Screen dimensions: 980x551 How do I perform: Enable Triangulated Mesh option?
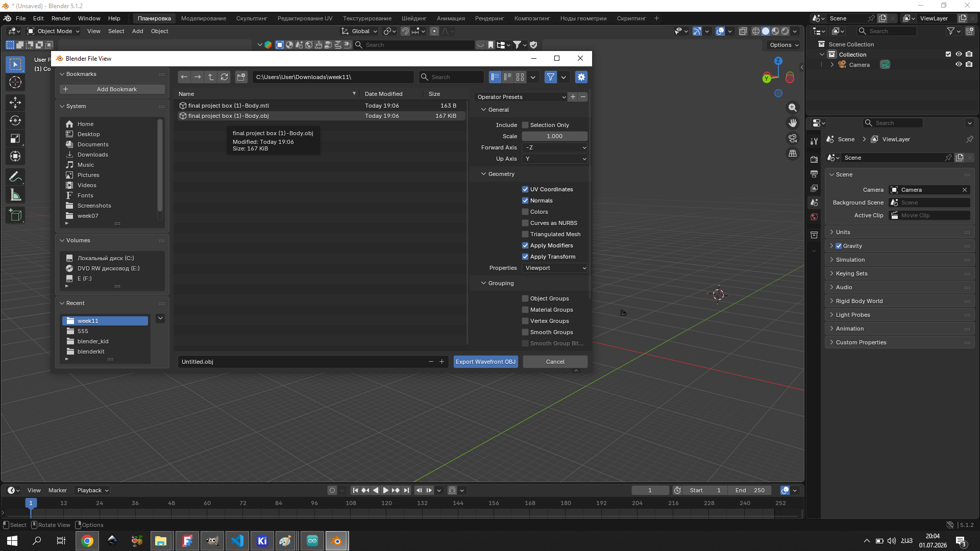coord(525,234)
